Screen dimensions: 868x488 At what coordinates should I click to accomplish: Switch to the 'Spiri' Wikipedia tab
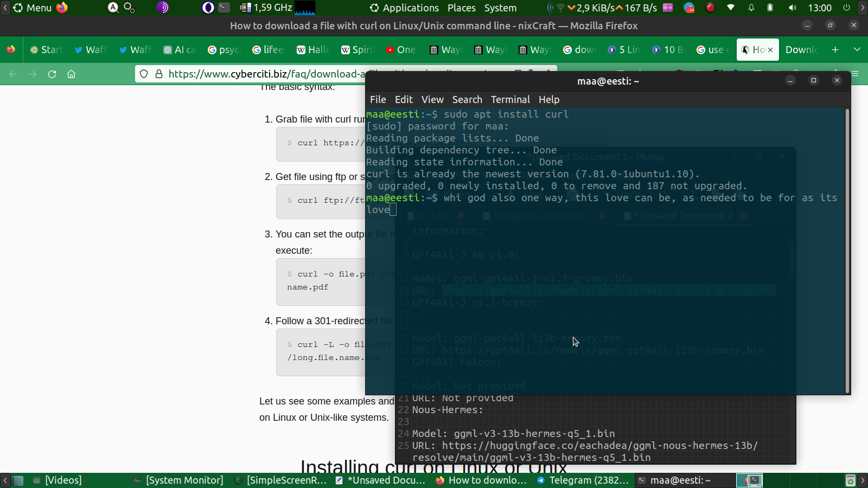358,49
